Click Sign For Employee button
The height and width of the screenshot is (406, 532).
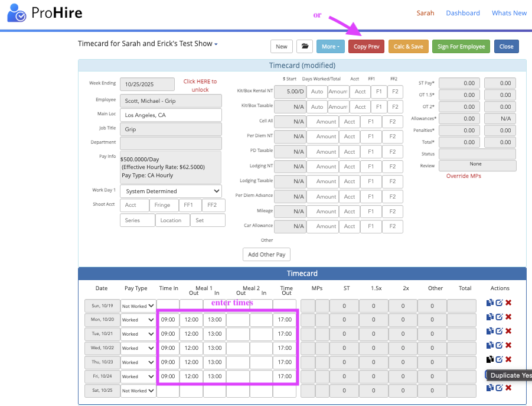pyautogui.click(x=461, y=47)
